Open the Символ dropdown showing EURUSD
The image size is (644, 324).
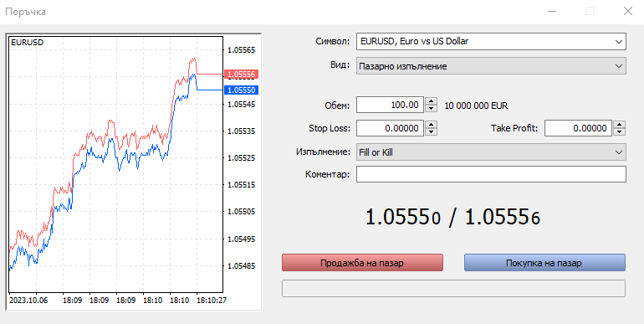tap(491, 42)
